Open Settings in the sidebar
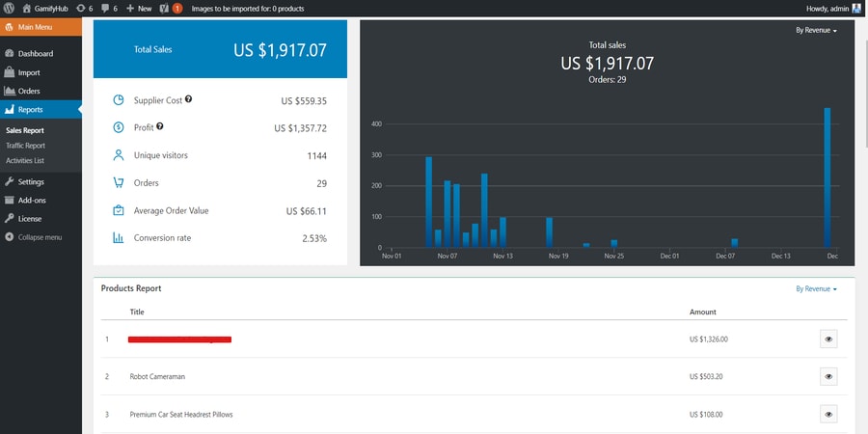The height and width of the screenshot is (434, 868). tap(31, 181)
